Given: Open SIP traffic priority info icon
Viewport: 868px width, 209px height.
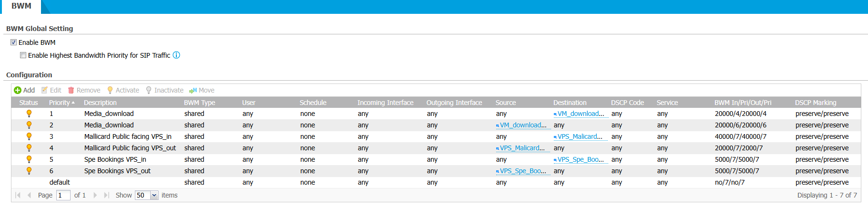Looking at the screenshot, I should pos(176,55).
